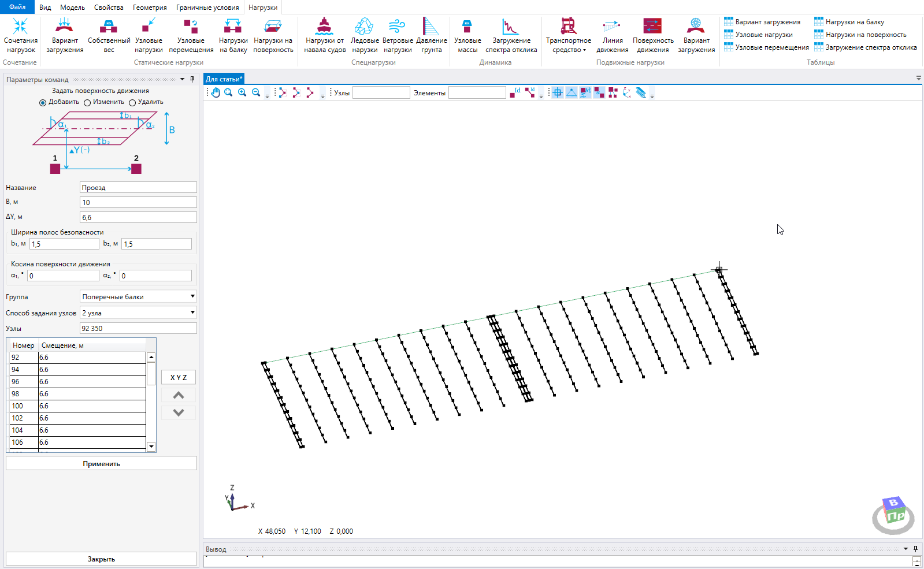Image resolution: width=924 pixels, height=569 pixels.
Task: Click the zoom out magnifier
Action: point(256,92)
